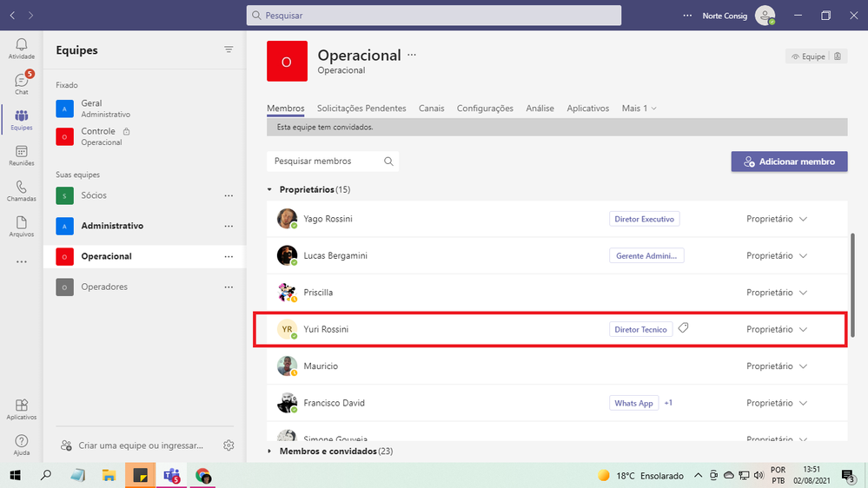
Task: Click the Diretor Executivo tag
Action: click(x=645, y=219)
